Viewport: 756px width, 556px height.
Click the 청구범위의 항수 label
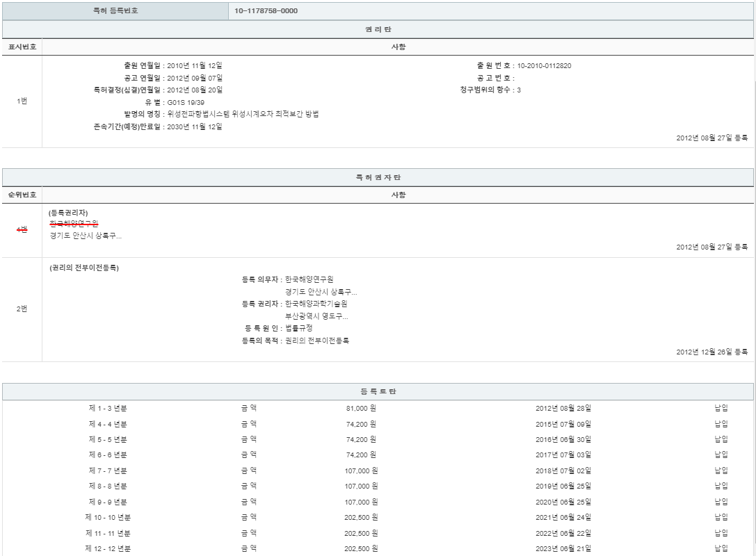[485, 90]
